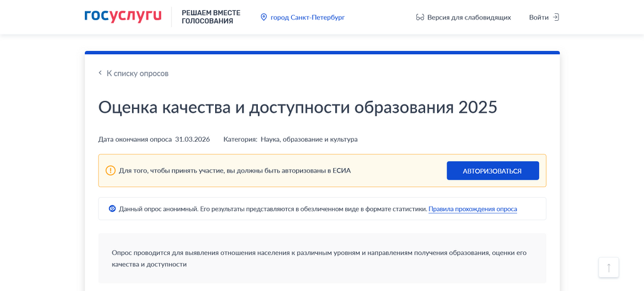Click the blue anonymous survey icon
The width and height of the screenshot is (644, 291).
point(112,208)
